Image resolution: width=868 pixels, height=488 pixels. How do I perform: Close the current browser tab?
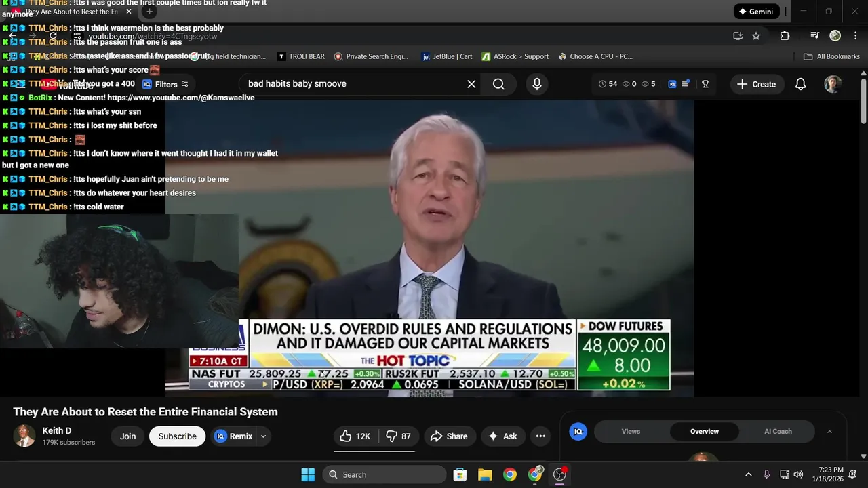[x=129, y=12]
